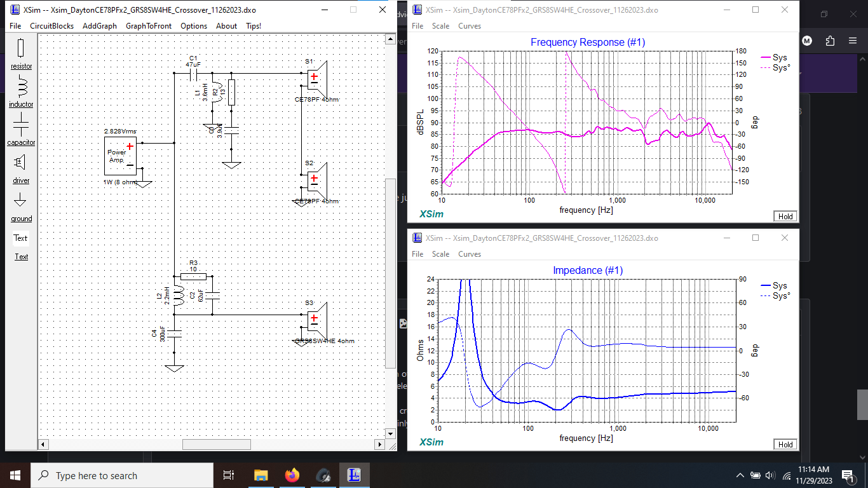Open File Explorer from the taskbar
This screenshot has height=488, width=868.
pos(261,475)
